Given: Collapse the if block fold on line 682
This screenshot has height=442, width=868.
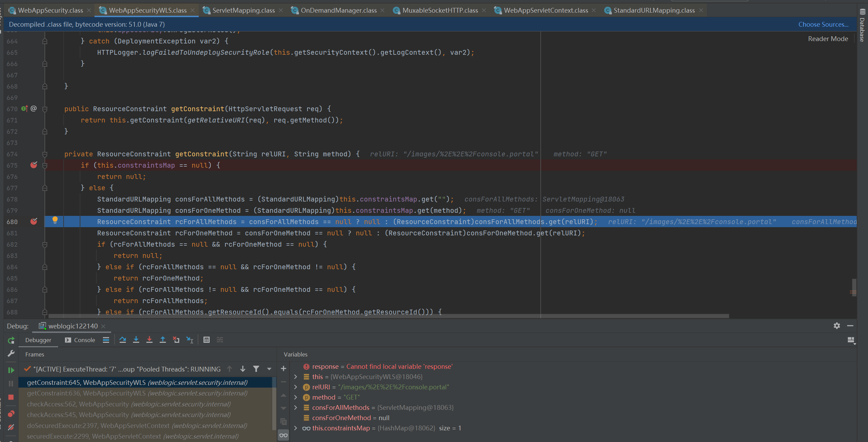Looking at the screenshot, I should click(45, 245).
